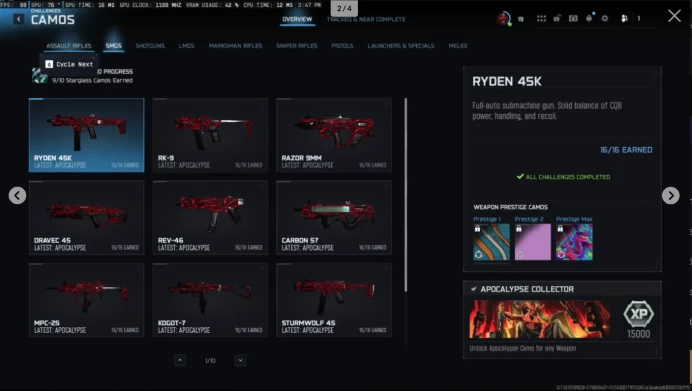Click the page down chevron below weapons
The width and height of the screenshot is (692, 391).
[x=241, y=361]
